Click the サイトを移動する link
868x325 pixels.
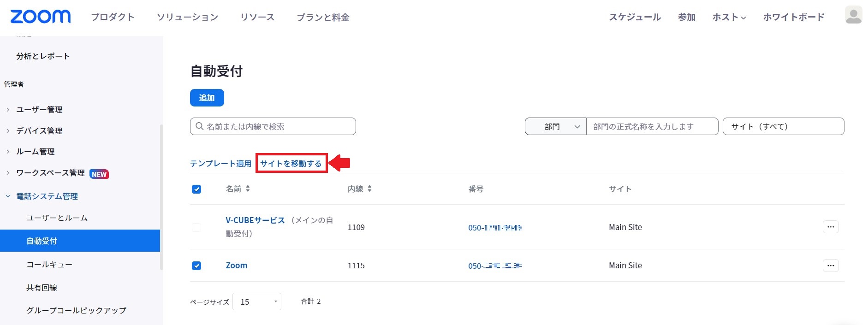(291, 164)
